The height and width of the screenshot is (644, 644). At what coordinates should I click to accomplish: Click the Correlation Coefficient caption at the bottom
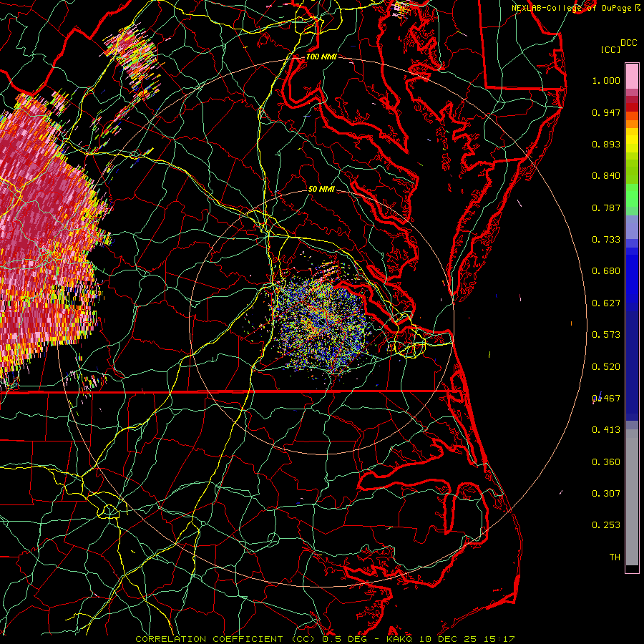pyautogui.click(x=325, y=639)
